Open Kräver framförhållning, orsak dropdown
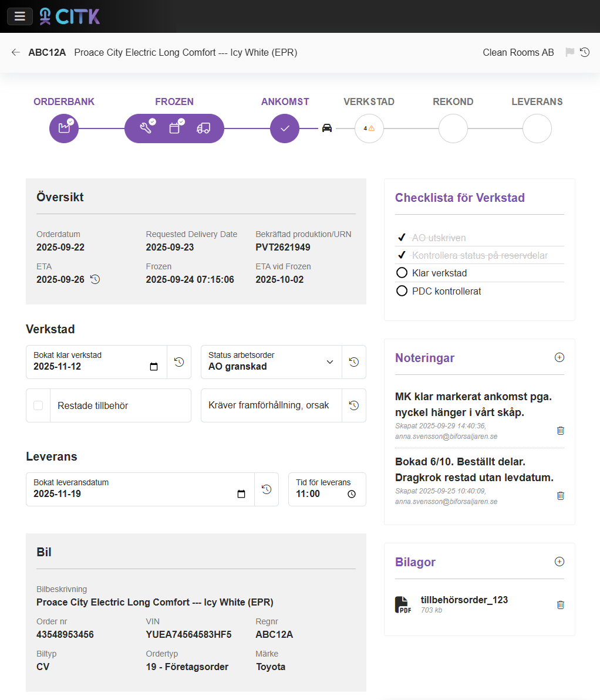Viewport: 600px width, 700px height. pos(272,405)
